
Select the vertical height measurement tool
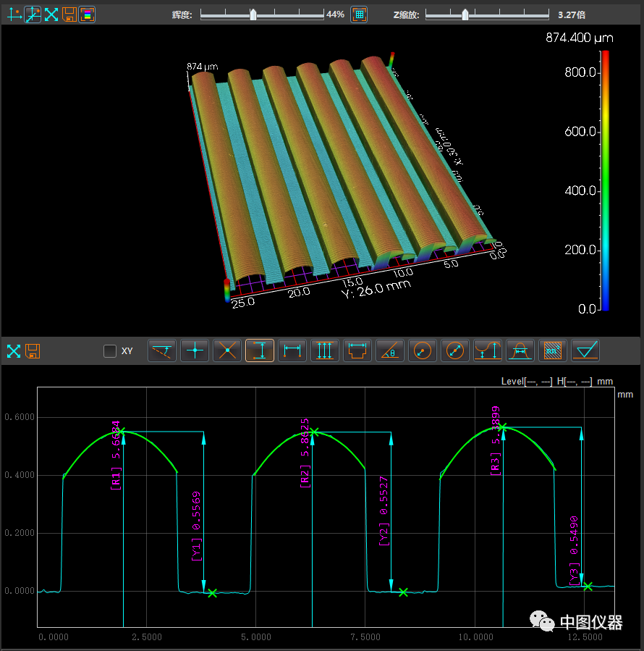tap(259, 350)
